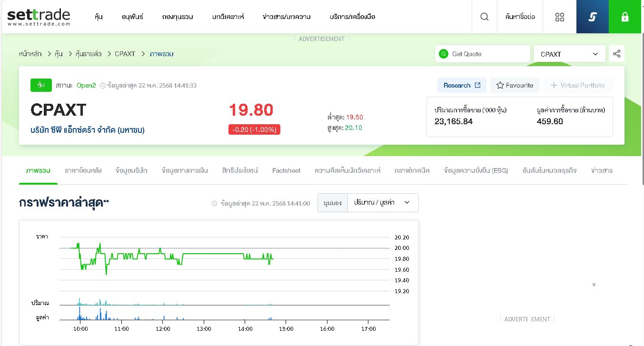Click the share icon

point(617,54)
